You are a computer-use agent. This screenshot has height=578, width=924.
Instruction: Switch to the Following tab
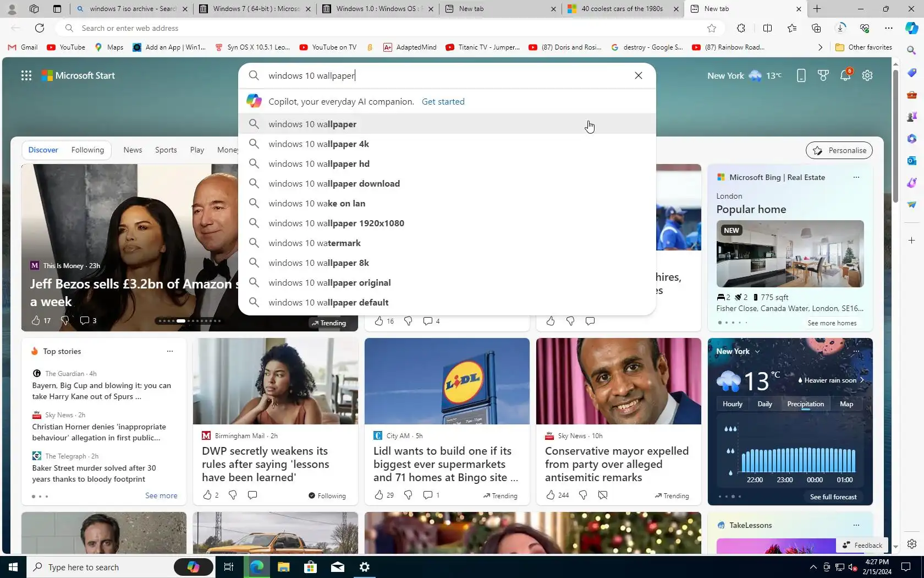(x=87, y=150)
